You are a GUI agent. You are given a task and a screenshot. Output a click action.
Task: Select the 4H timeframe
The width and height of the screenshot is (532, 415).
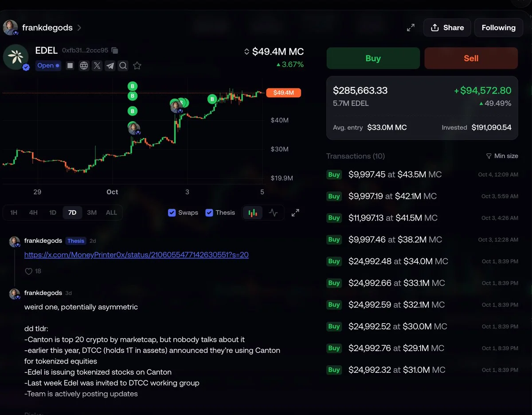pos(33,213)
